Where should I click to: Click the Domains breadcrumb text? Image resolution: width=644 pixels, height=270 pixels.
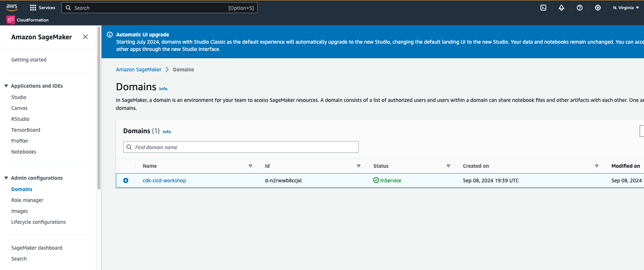tap(184, 70)
